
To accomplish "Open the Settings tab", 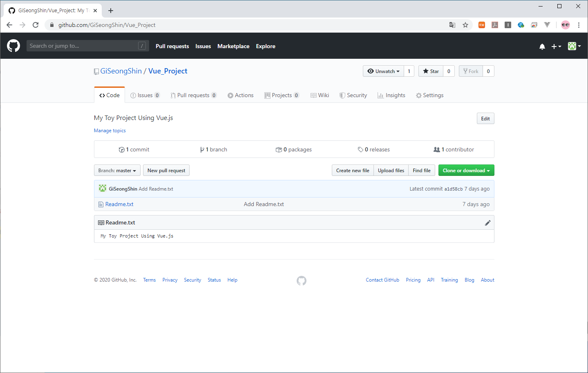I will [x=430, y=95].
